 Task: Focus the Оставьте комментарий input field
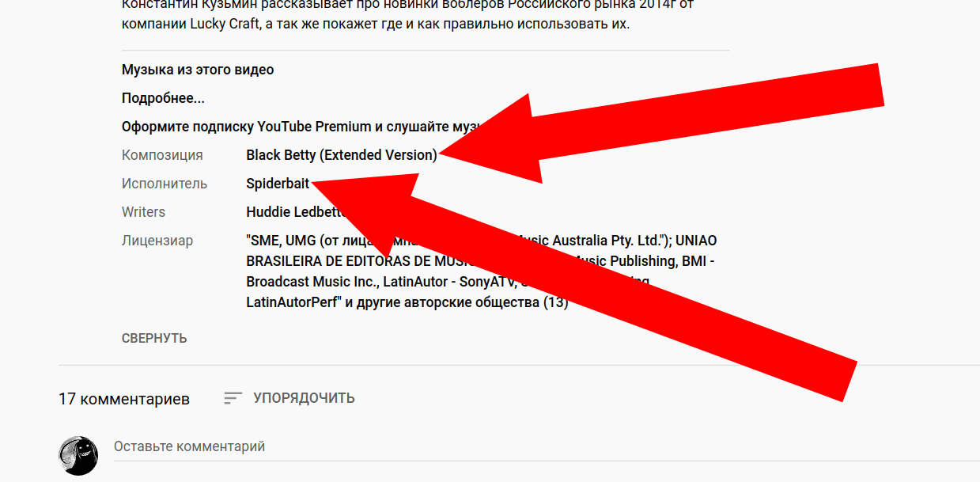[547, 447]
